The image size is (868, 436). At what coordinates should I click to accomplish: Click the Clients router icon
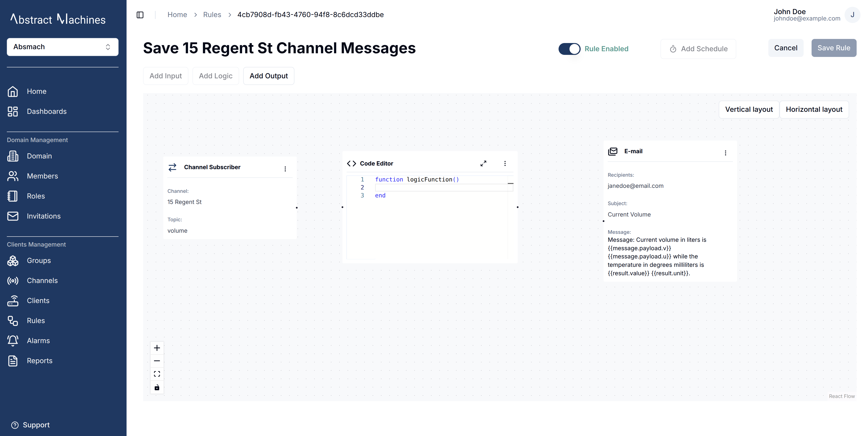tap(13, 301)
